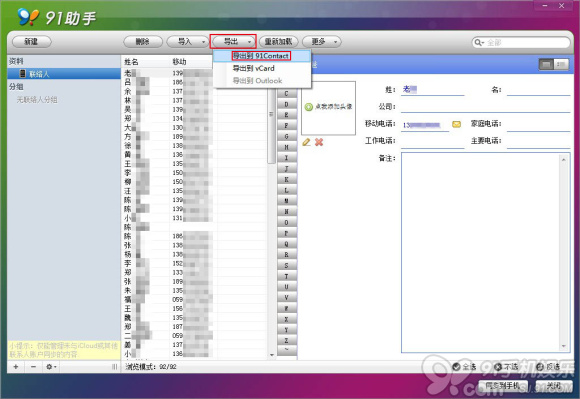Choose 导出到 Outlook menu entry
This screenshot has height=399, width=580.
[261, 81]
